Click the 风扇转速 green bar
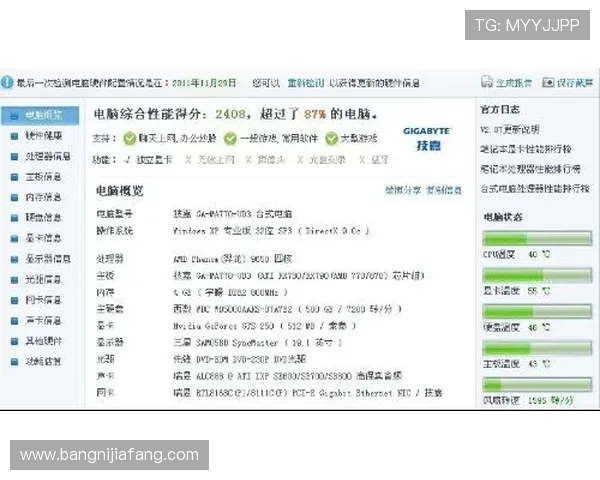The width and height of the screenshot is (600, 480). pos(537,384)
